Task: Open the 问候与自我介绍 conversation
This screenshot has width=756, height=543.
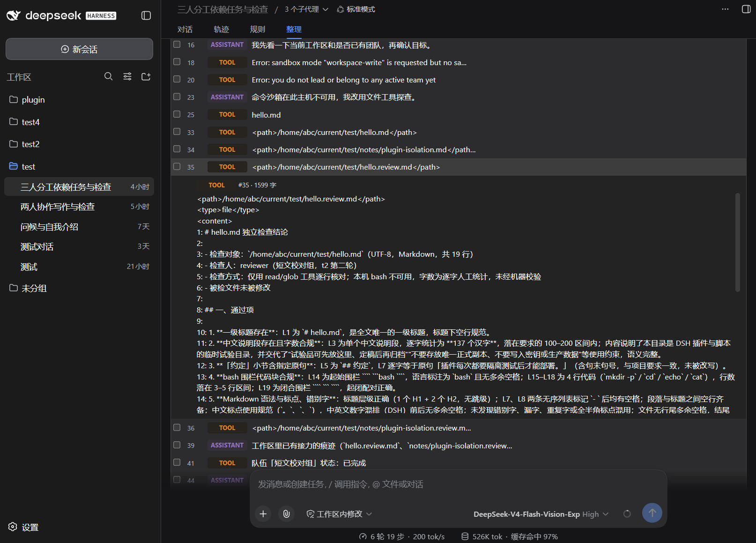Action: coord(79,227)
